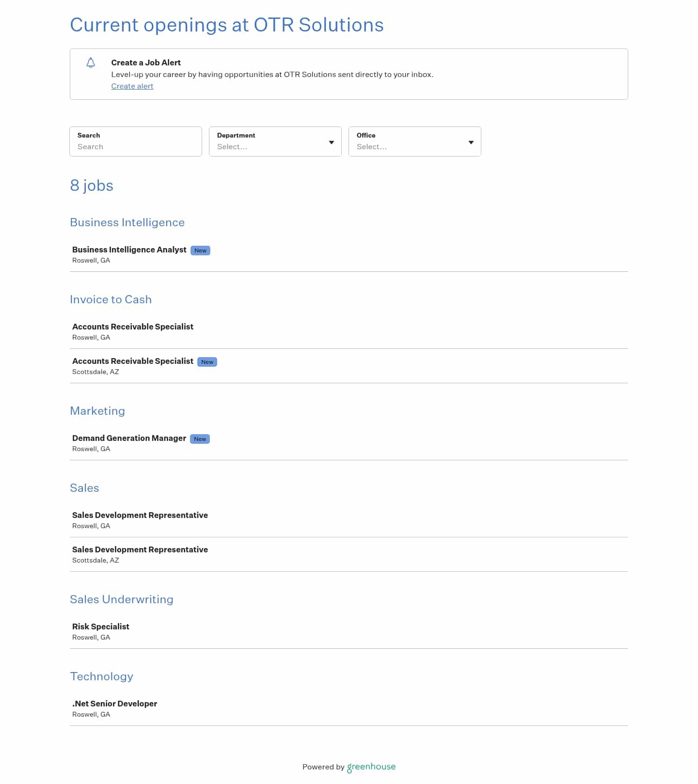
Task: Focus the Search input field
Action: [136, 141]
